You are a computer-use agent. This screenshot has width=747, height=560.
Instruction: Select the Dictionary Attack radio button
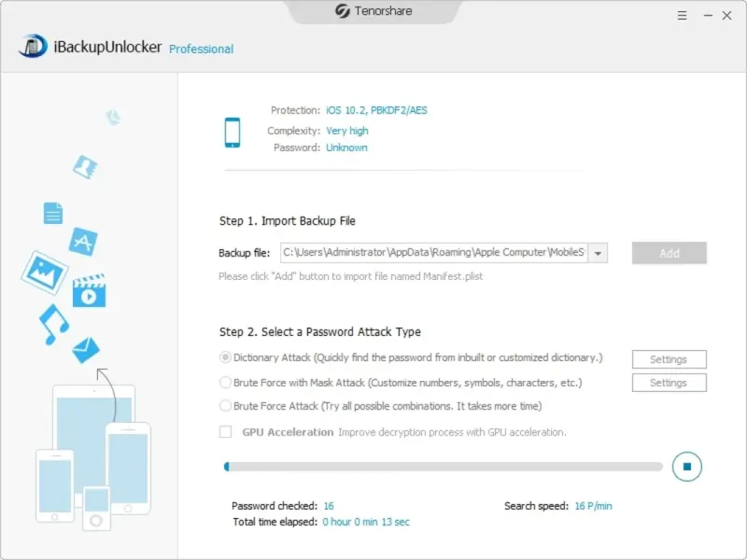click(225, 357)
